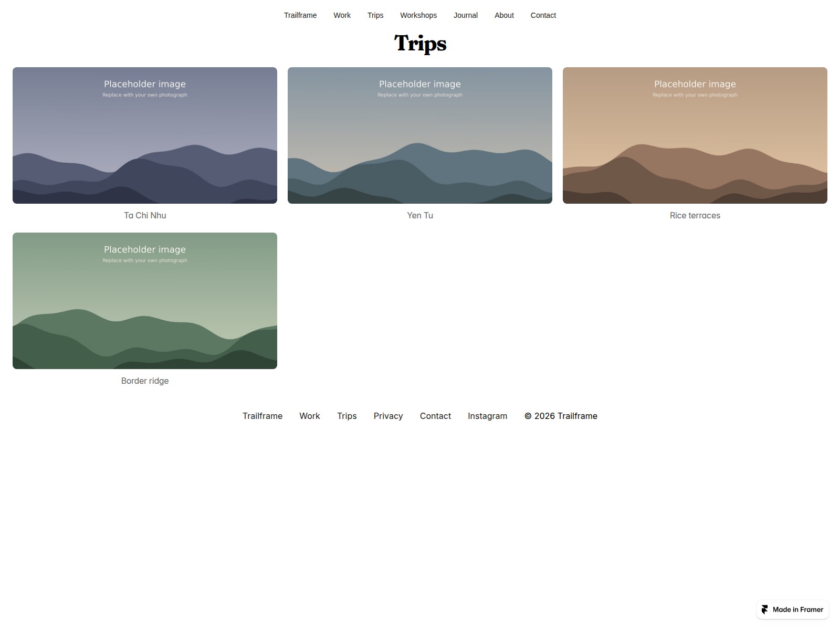840x630 pixels.
Task: Click the © 2026 Trailframe copyright text
Action: (561, 416)
